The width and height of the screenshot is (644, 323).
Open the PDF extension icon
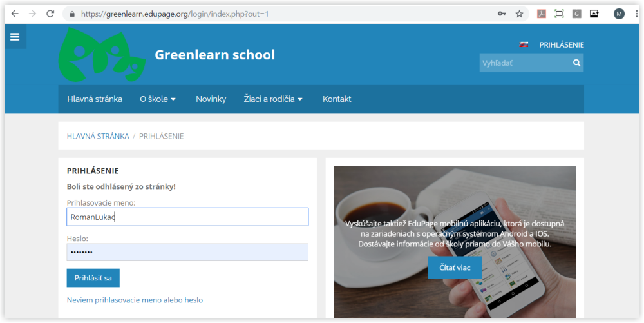tap(542, 14)
